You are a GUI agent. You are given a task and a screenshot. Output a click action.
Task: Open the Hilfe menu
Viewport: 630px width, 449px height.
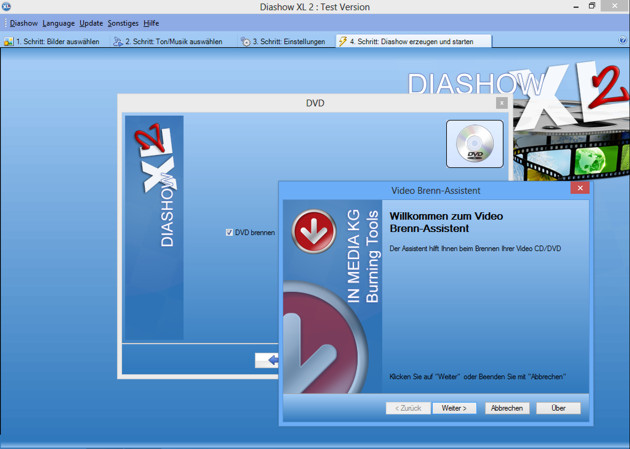[151, 23]
